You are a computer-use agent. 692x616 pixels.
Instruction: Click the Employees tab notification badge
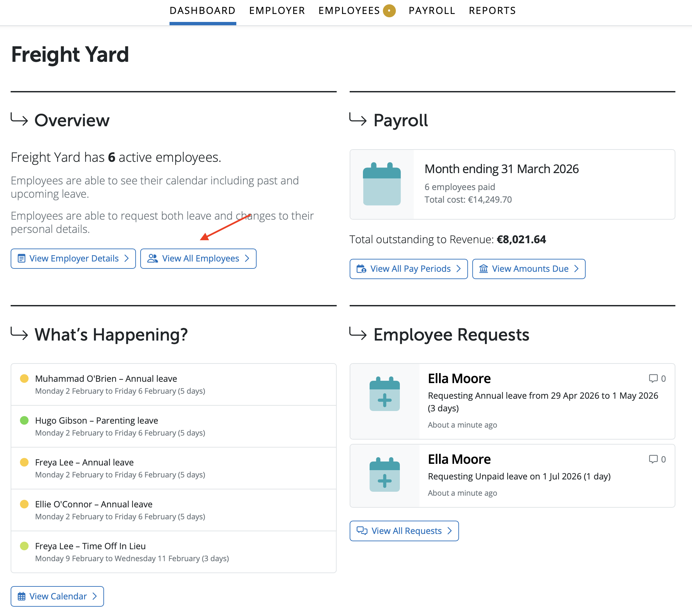[389, 11]
